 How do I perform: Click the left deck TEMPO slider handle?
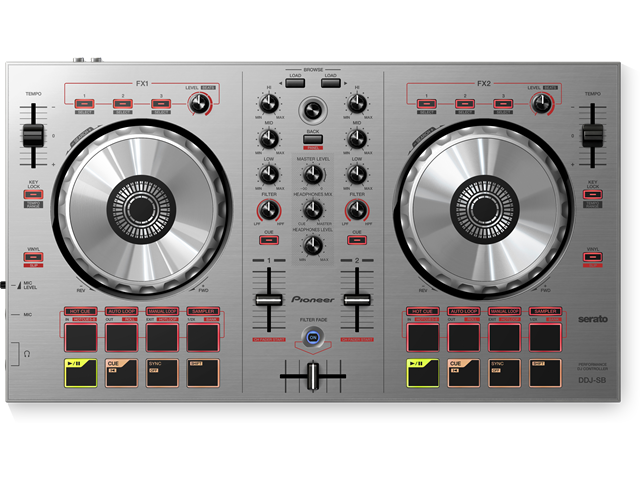point(33,136)
